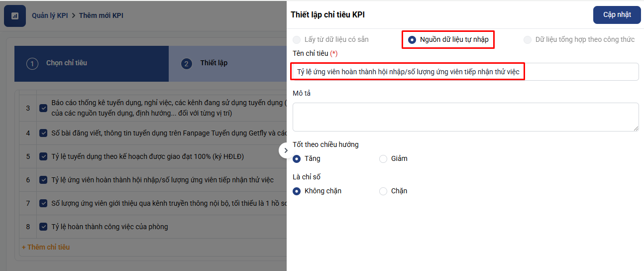The height and width of the screenshot is (271, 644).
Task: Uncheck the row 5 Tỷ lệ tuyển dụng checkbox
Action: (43, 156)
